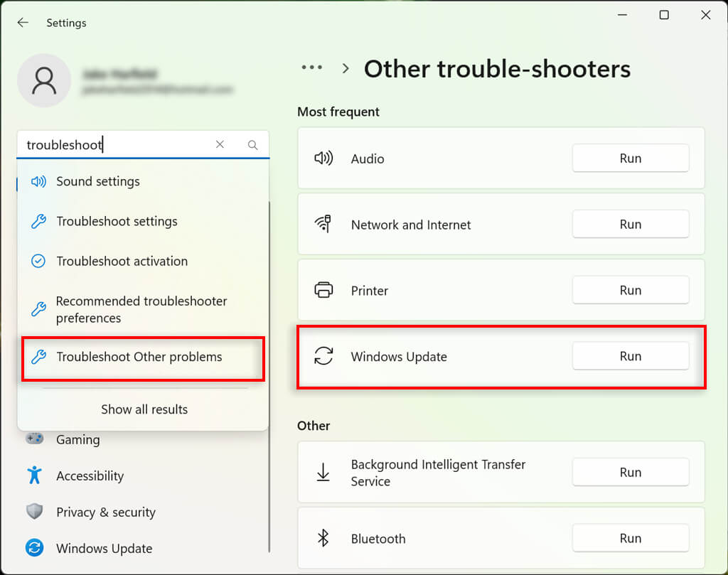
Task: Show all results for troubleshoot
Action: pos(144,409)
